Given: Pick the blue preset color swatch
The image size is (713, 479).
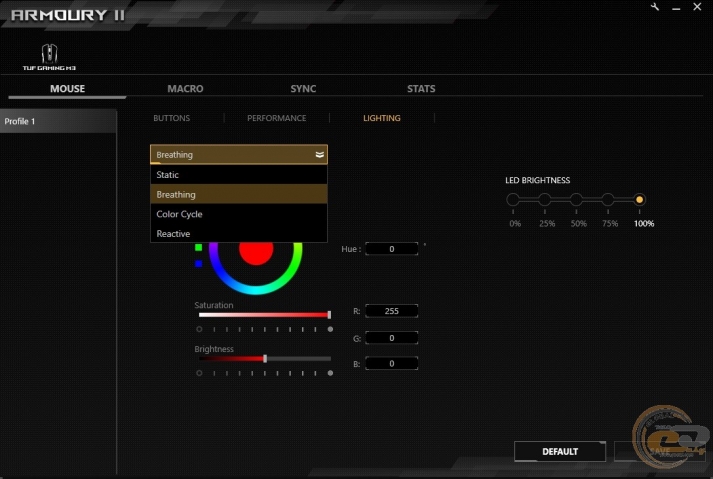Looking at the screenshot, I should (x=199, y=264).
